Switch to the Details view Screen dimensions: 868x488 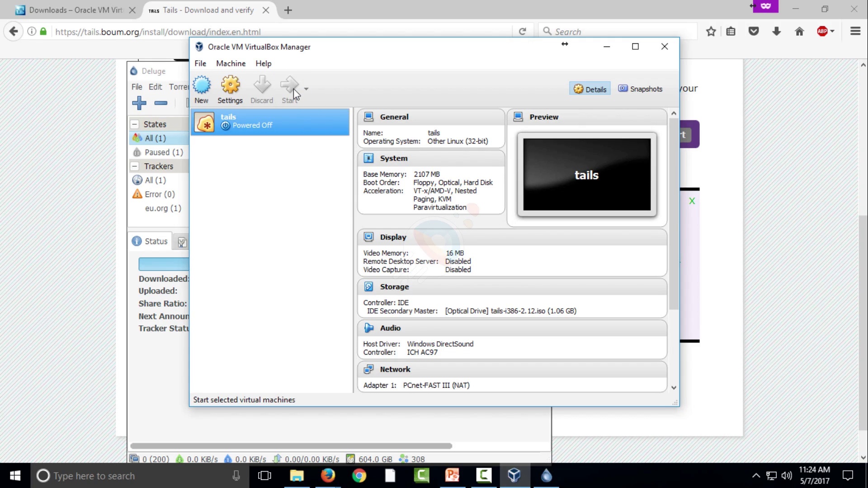590,89
